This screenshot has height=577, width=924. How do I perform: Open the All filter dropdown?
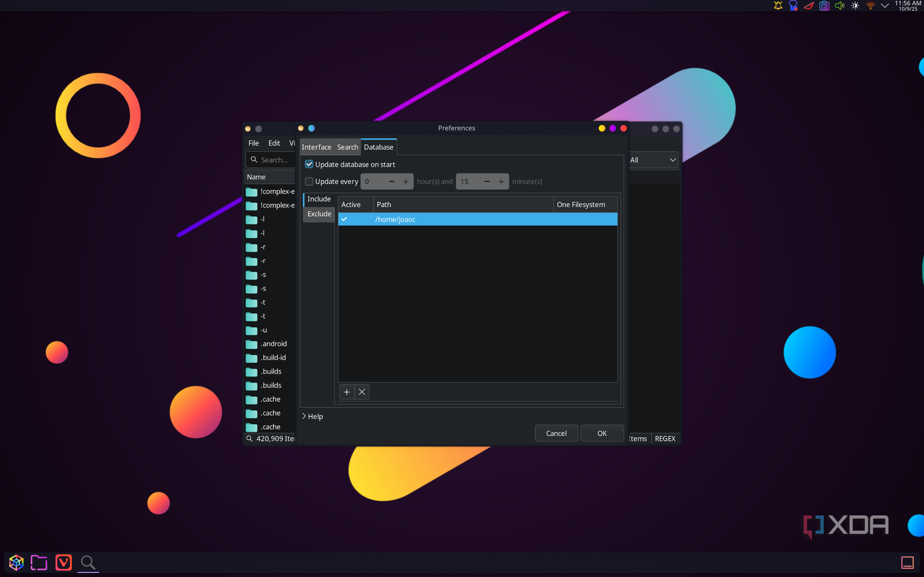coord(652,160)
